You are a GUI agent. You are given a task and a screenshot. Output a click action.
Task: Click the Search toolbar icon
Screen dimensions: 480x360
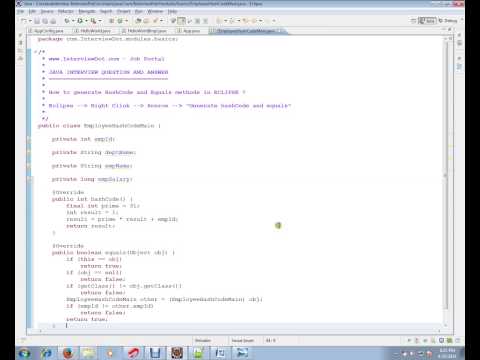(156, 21)
